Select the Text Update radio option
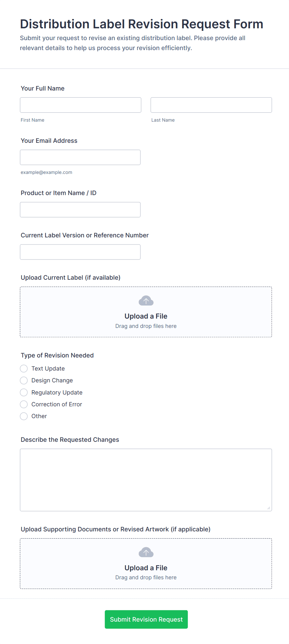This screenshot has height=644, width=289. click(24, 369)
